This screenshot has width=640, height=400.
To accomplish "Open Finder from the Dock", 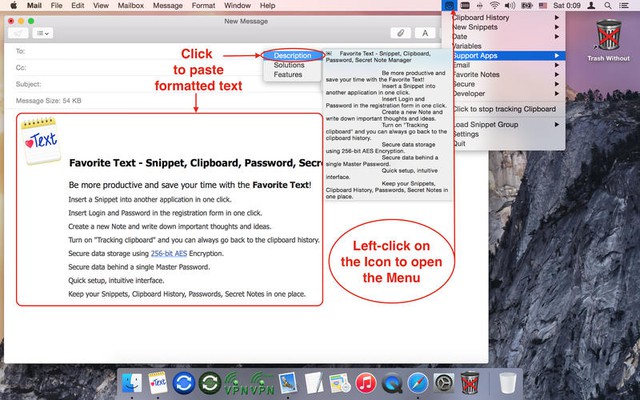I will 131,382.
